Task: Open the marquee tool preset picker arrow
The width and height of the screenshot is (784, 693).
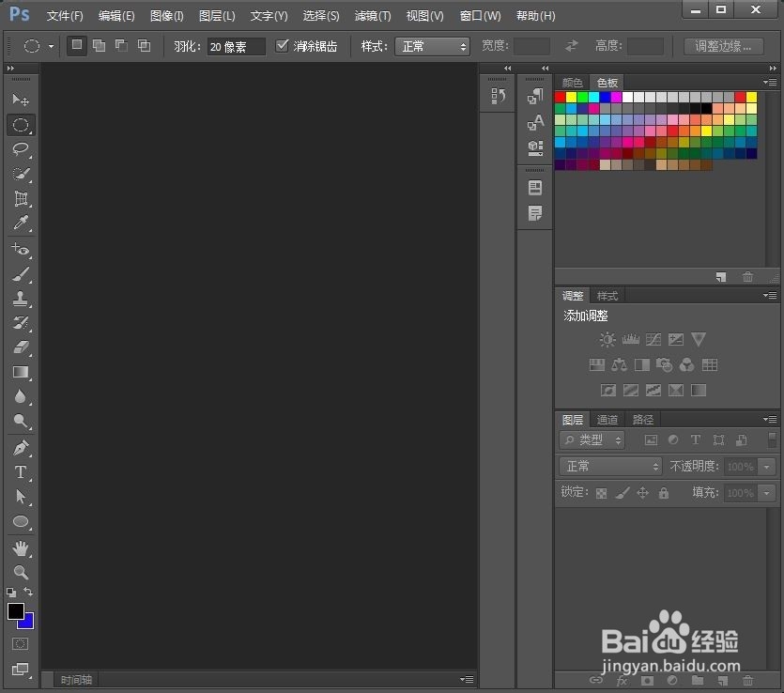Action: click(51, 47)
